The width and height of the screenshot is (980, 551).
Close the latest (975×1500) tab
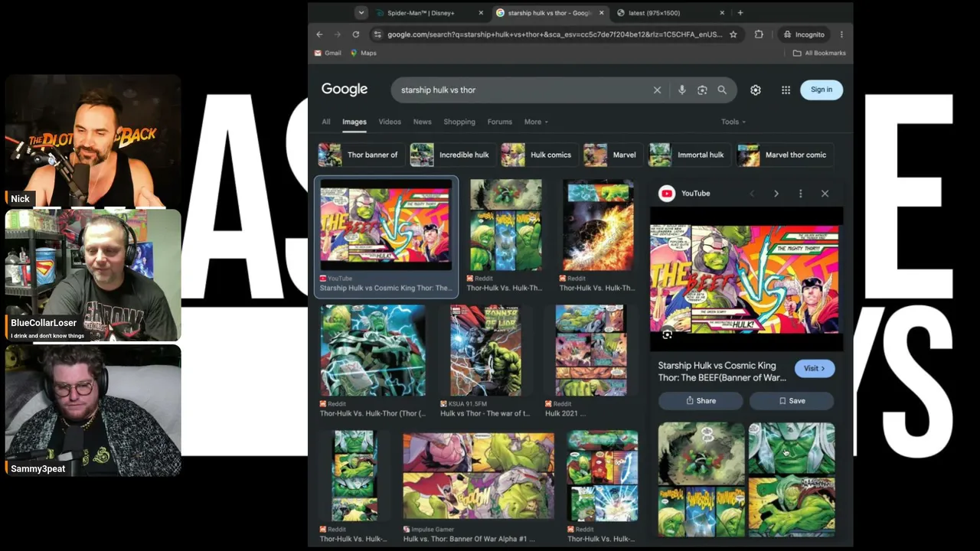[x=722, y=13]
